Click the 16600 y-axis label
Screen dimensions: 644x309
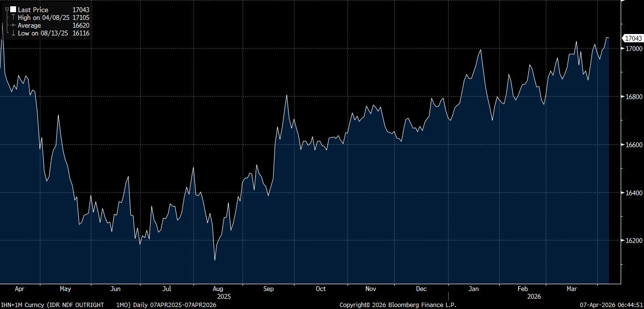tap(632, 145)
